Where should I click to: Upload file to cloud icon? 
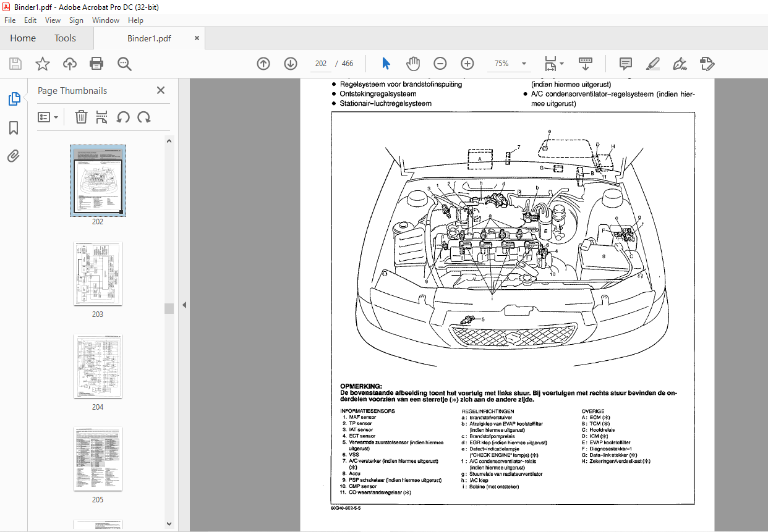pos(70,64)
